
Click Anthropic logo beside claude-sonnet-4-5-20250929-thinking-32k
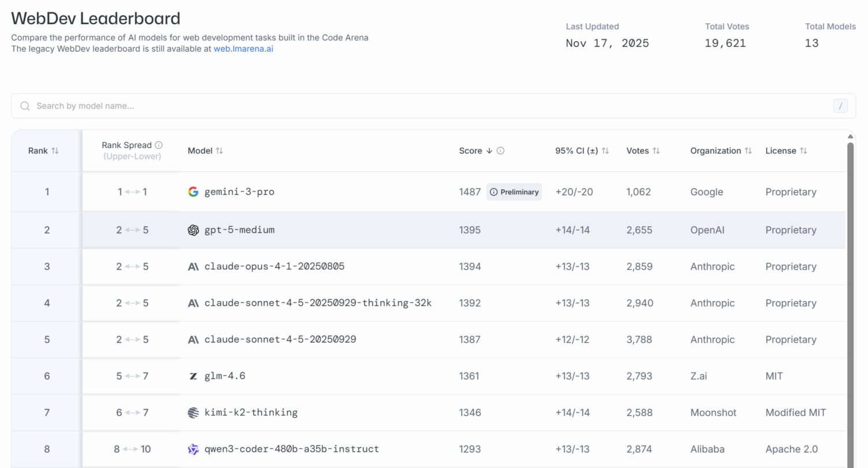[193, 303]
